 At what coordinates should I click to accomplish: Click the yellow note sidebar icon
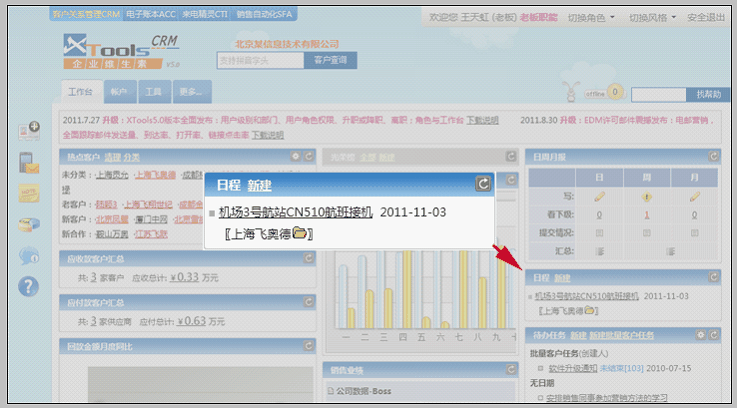pyautogui.click(x=29, y=194)
